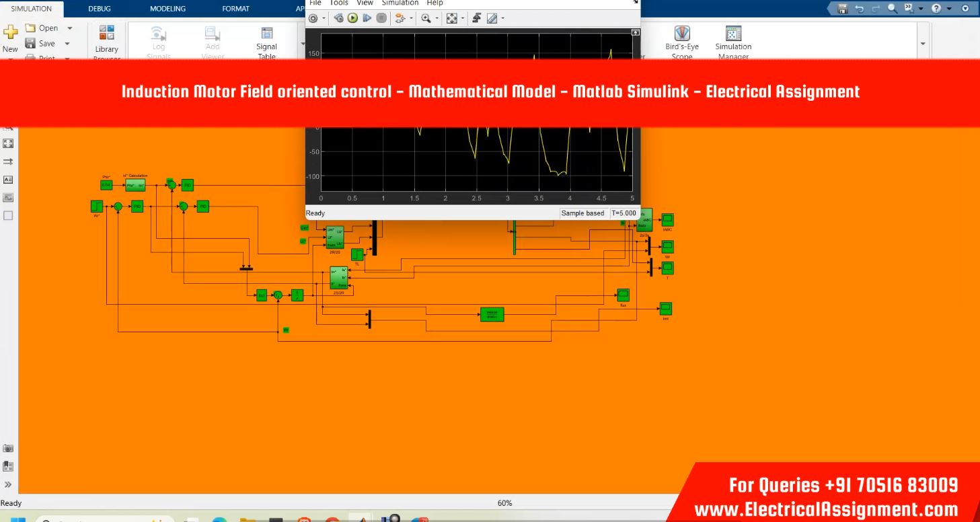Expand the results gallery dropdown arrow
Viewport: 980px width, 522px height.
pyautogui.click(x=922, y=44)
